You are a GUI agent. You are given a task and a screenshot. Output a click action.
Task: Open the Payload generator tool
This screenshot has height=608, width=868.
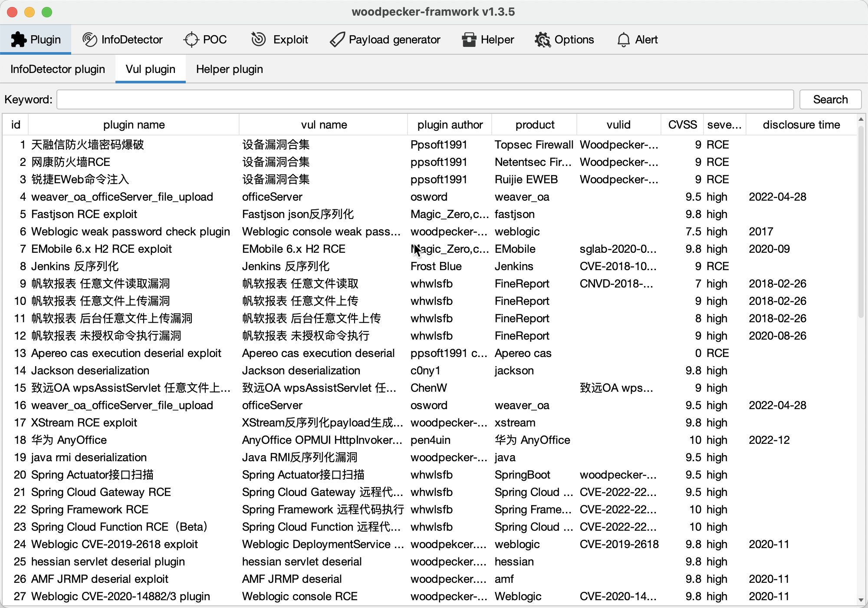click(x=385, y=40)
